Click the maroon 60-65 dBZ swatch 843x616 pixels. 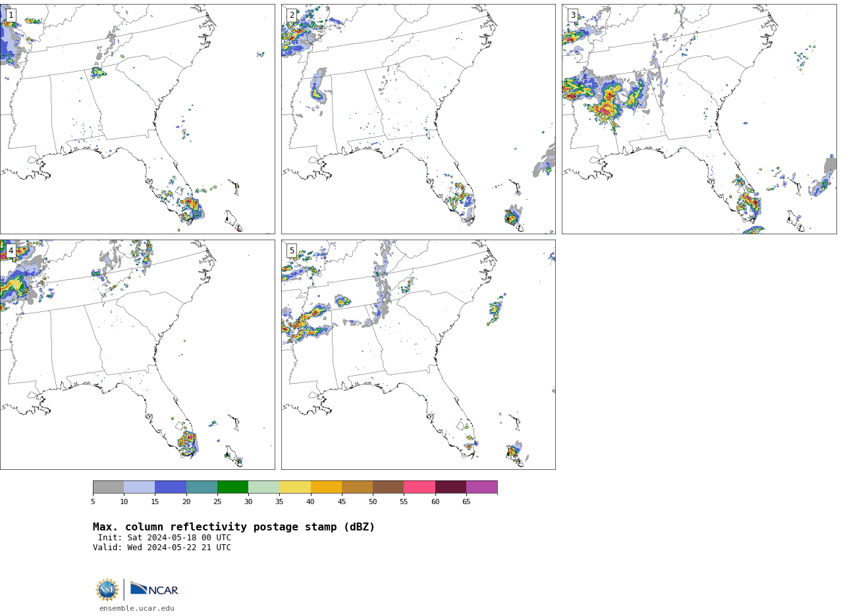coord(450,487)
